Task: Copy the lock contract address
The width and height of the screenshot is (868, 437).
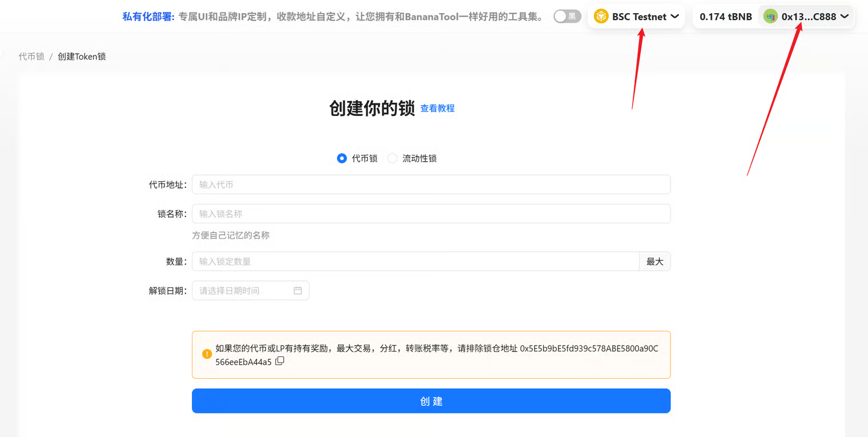Action: click(280, 361)
